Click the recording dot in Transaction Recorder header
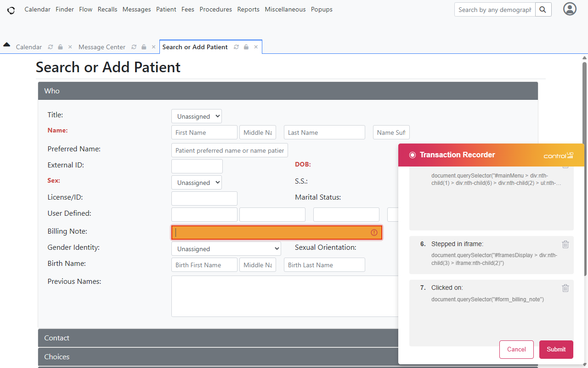 pyautogui.click(x=413, y=155)
